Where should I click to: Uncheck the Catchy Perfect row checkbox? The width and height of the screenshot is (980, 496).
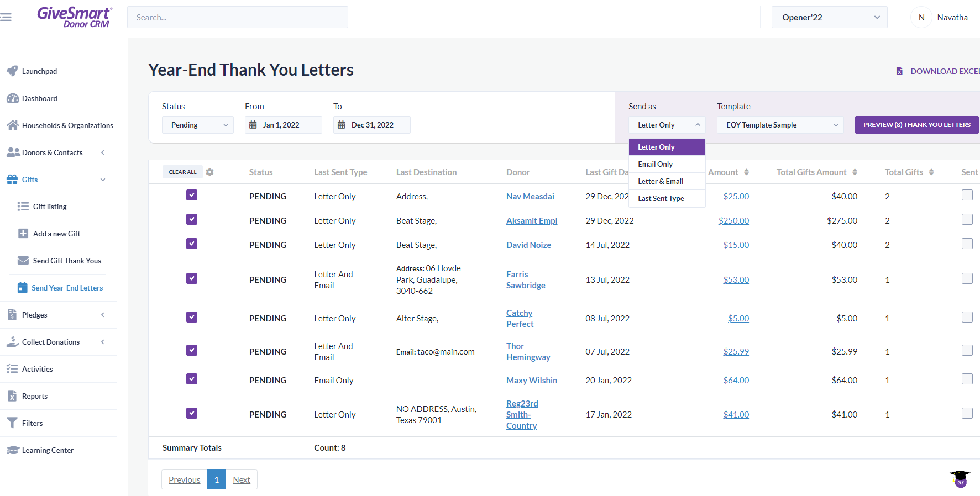(192, 317)
